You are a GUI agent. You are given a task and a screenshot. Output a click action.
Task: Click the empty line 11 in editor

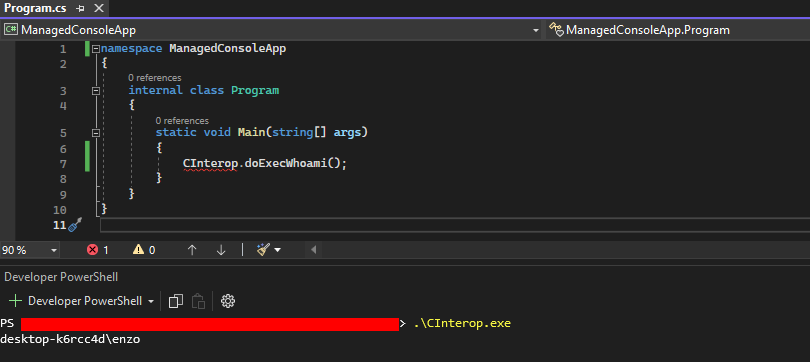tap(455, 225)
